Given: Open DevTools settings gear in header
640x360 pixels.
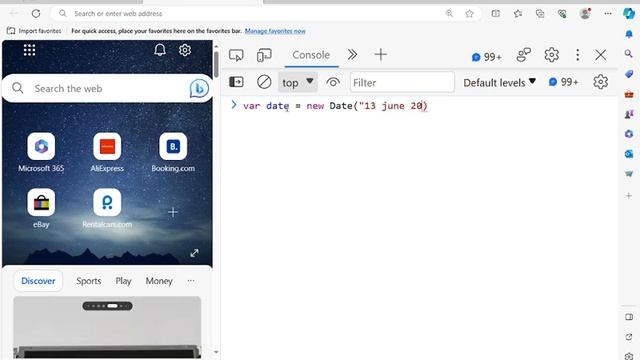Looking at the screenshot, I should (551, 55).
